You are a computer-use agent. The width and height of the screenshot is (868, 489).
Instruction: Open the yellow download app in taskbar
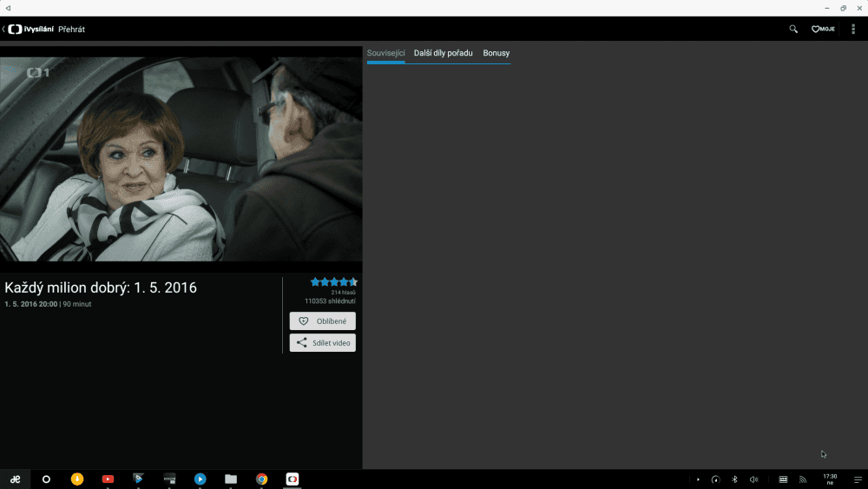[x=77, y=479]
